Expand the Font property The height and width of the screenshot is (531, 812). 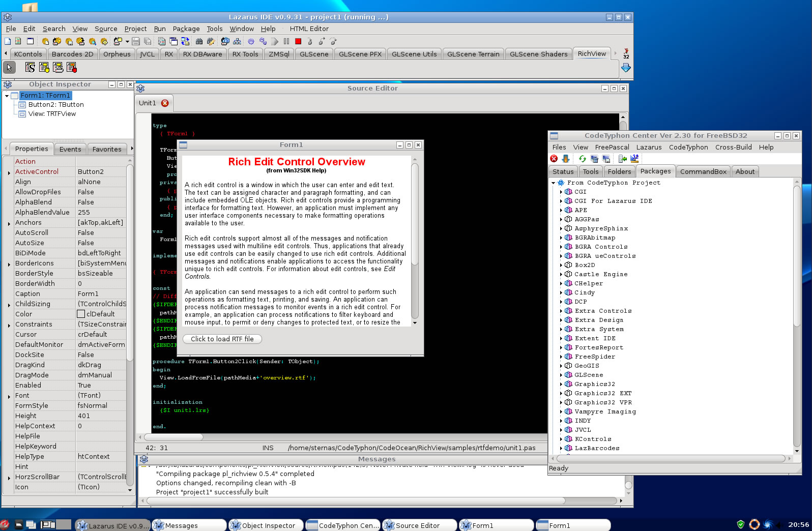9,397
